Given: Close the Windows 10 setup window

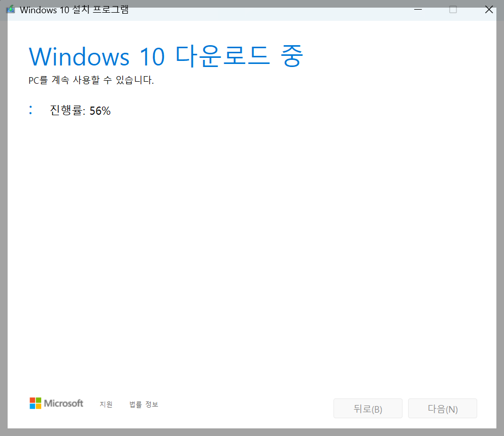Looking at the screenshot, I should tap(489, 10).
